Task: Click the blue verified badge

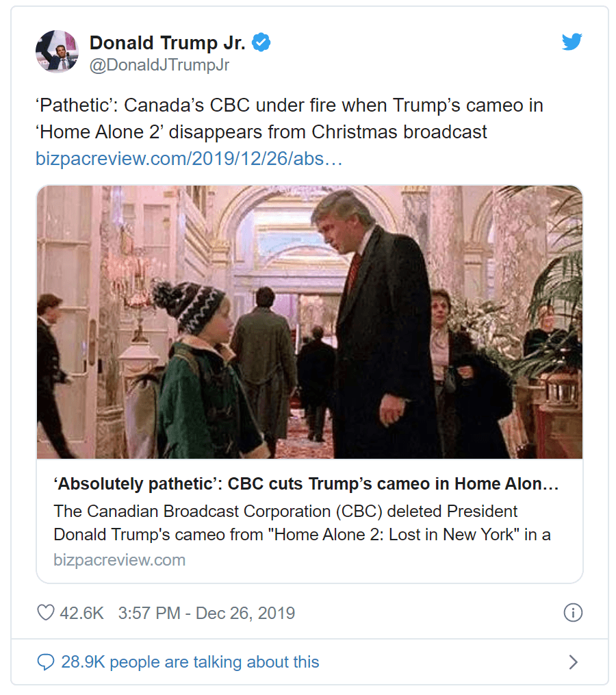Action: pyautogui.click(x=261, y=42)
